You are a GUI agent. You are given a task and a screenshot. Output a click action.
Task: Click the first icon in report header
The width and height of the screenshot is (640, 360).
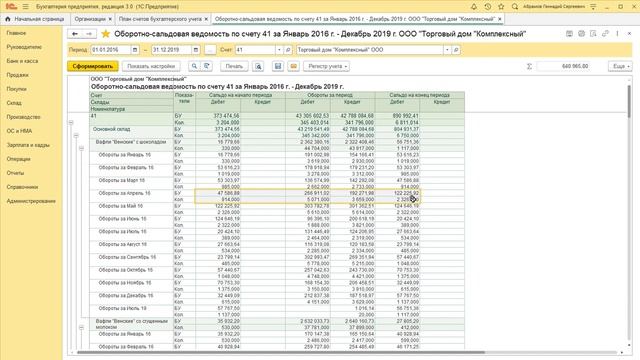pos(569,33)
